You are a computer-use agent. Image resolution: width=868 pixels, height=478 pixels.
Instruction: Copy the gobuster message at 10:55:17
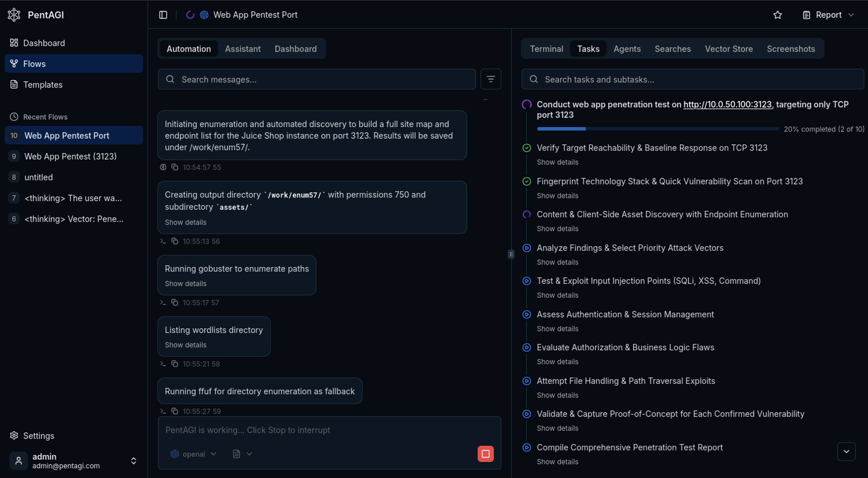tap(175, 302)
